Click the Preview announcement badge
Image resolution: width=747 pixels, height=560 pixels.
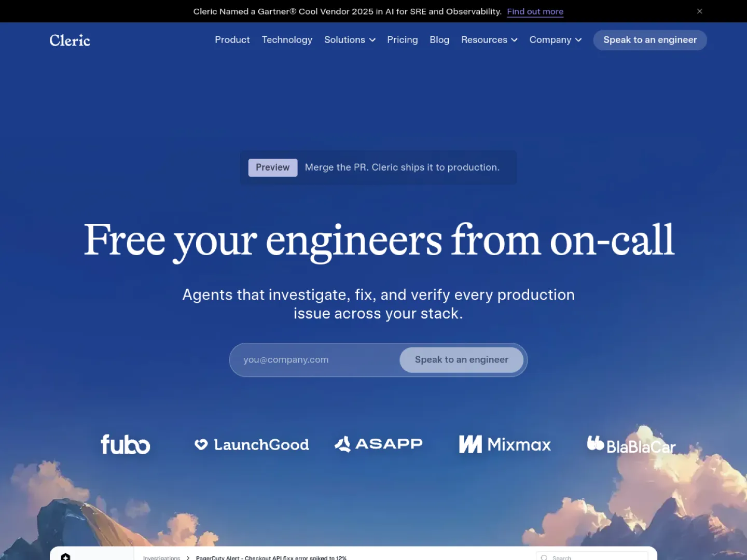coord(273,167)
